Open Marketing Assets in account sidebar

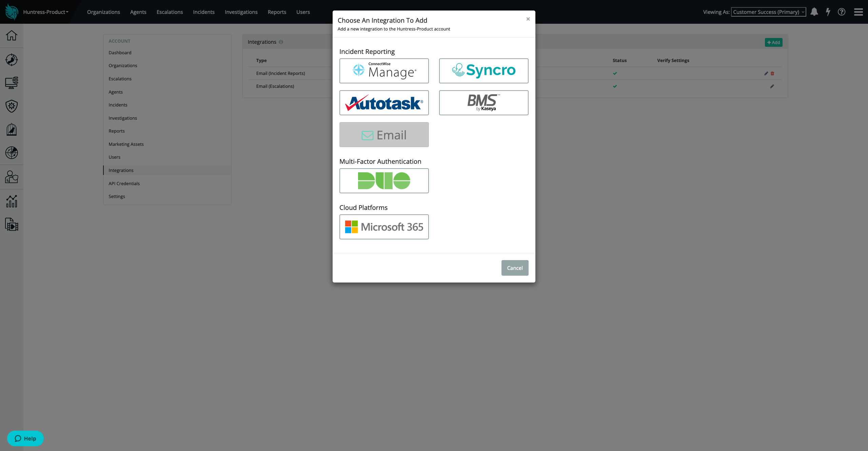126,144
